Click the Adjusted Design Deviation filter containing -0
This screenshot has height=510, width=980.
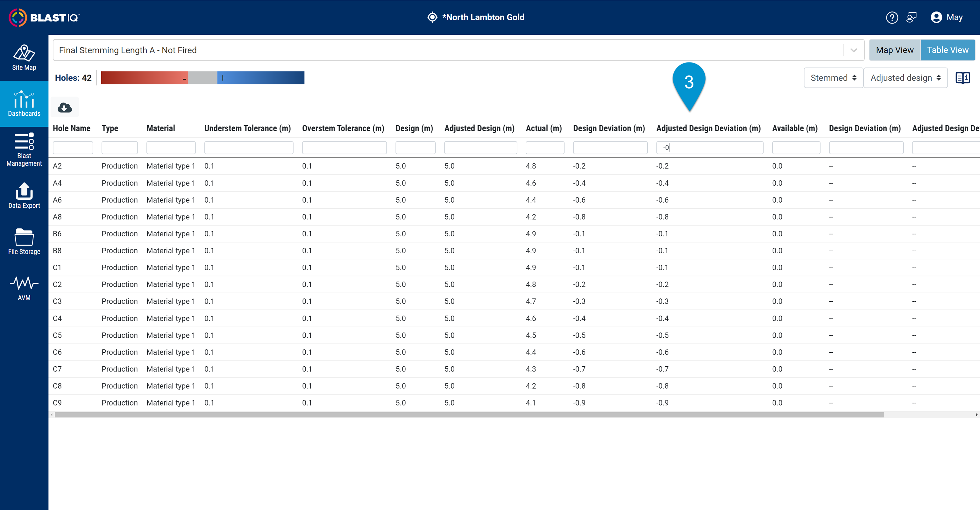[709, 148]
